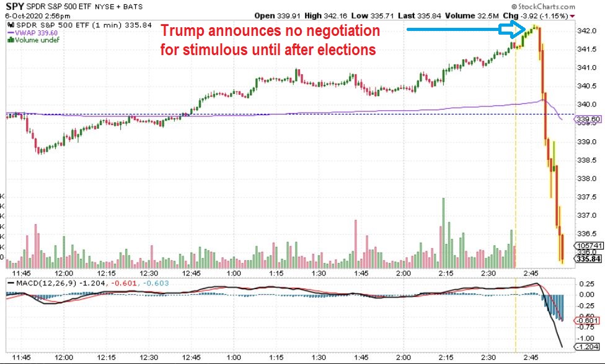Screen dimensions: 605x364
Task: Click the -1.00 MACD axis label
Action: [586, 338]
